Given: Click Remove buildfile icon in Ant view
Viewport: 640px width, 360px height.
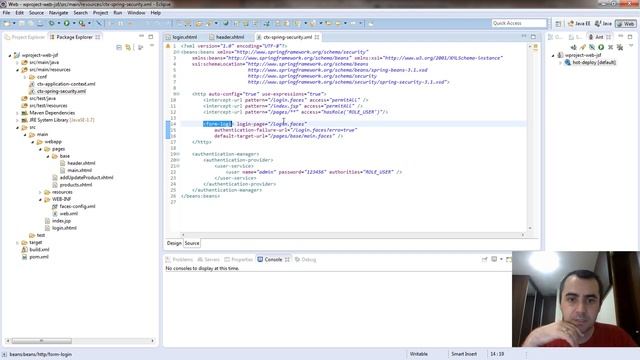Looking at the screenshot, I should pos(611,47).
